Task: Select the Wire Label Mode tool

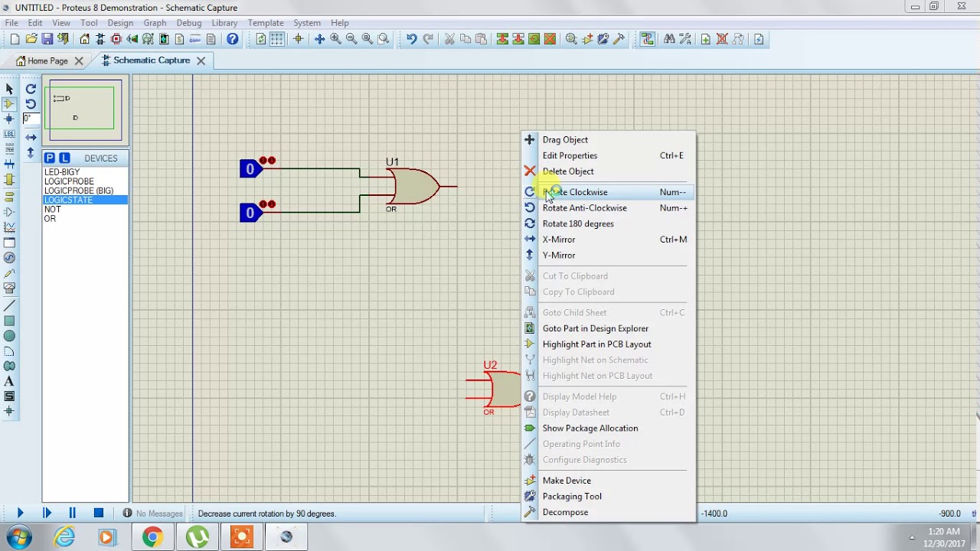Action: pyautogui.click(x=9, y=134)
